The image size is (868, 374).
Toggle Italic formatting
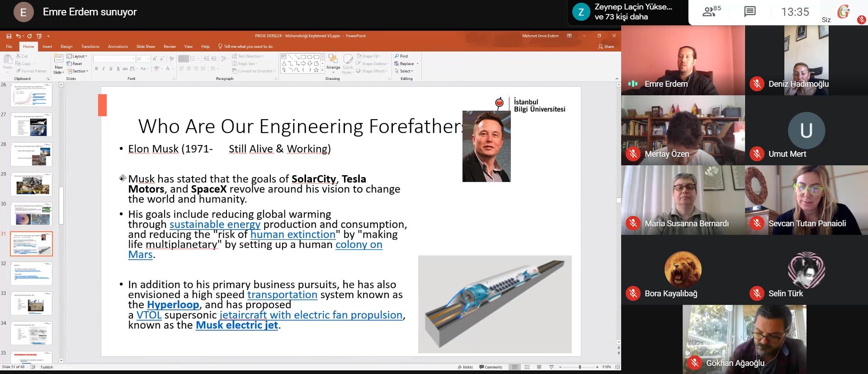coord(104,69)
